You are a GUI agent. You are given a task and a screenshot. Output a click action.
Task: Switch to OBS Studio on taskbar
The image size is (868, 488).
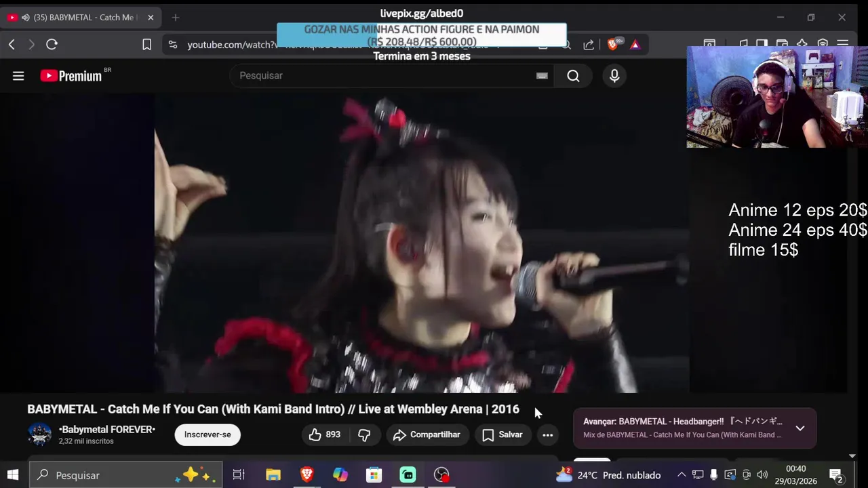[x=442, y=475]
